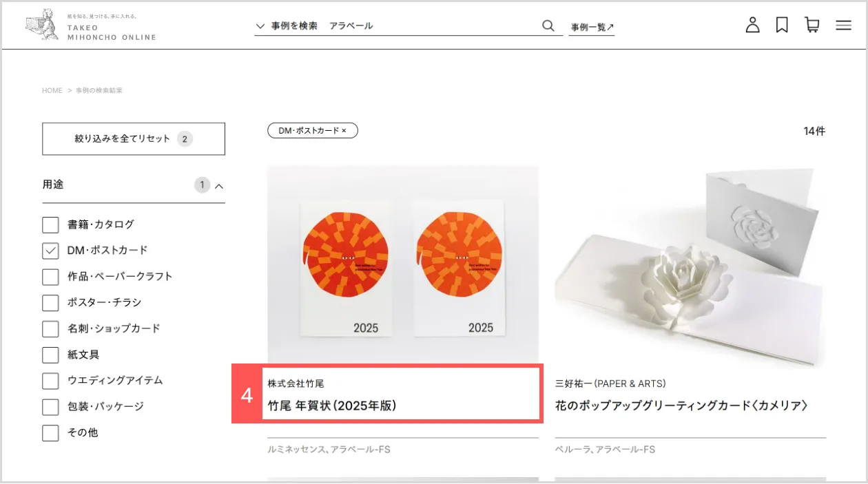
Task: Tick the 名刺・ショップカード checkbox
Action: [50, 329]
